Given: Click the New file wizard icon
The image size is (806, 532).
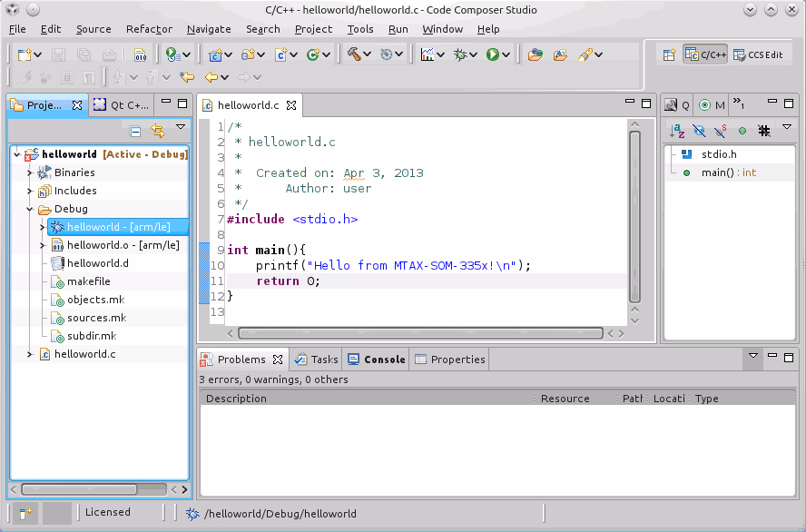Looking at the screenshot, I should click(25, 54).
